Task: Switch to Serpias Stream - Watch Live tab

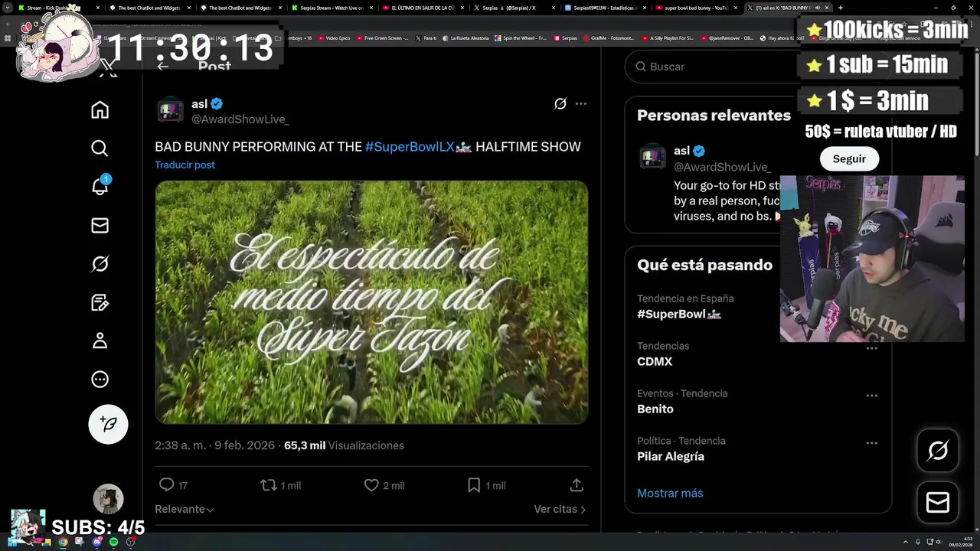Action: [x=332, y=8]
